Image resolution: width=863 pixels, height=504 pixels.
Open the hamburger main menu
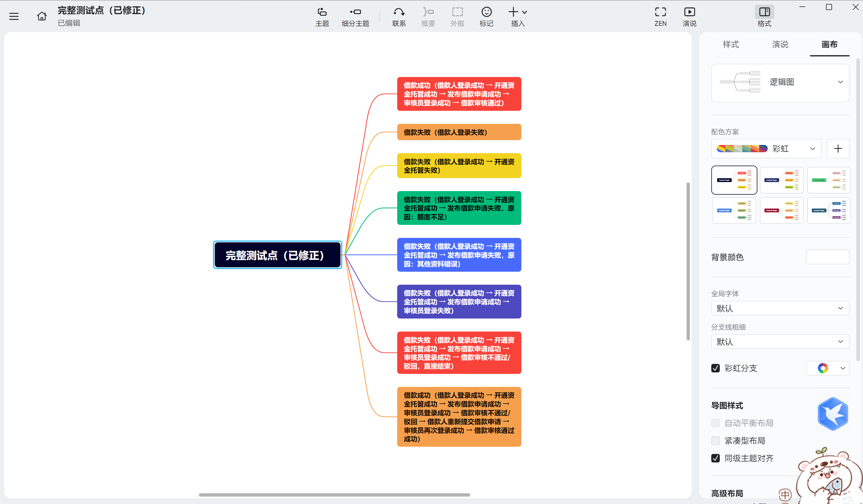pos(14,16)
